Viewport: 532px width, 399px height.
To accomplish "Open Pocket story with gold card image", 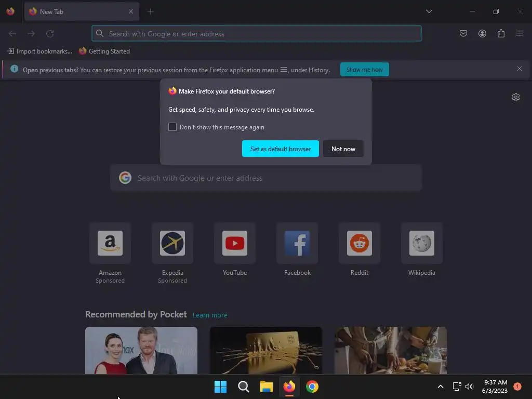I will [266, 350].
